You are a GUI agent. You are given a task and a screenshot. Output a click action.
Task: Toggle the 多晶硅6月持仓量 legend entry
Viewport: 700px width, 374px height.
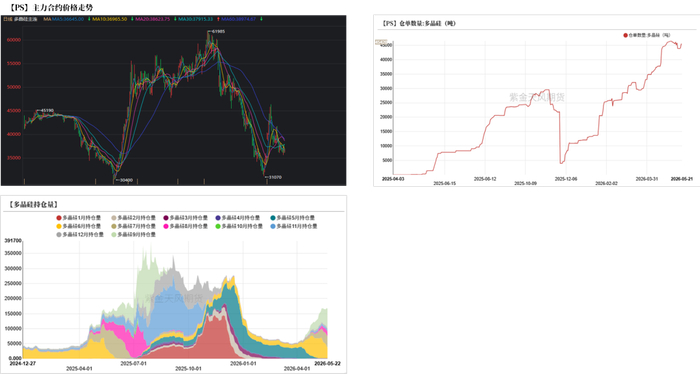[79, 226]
